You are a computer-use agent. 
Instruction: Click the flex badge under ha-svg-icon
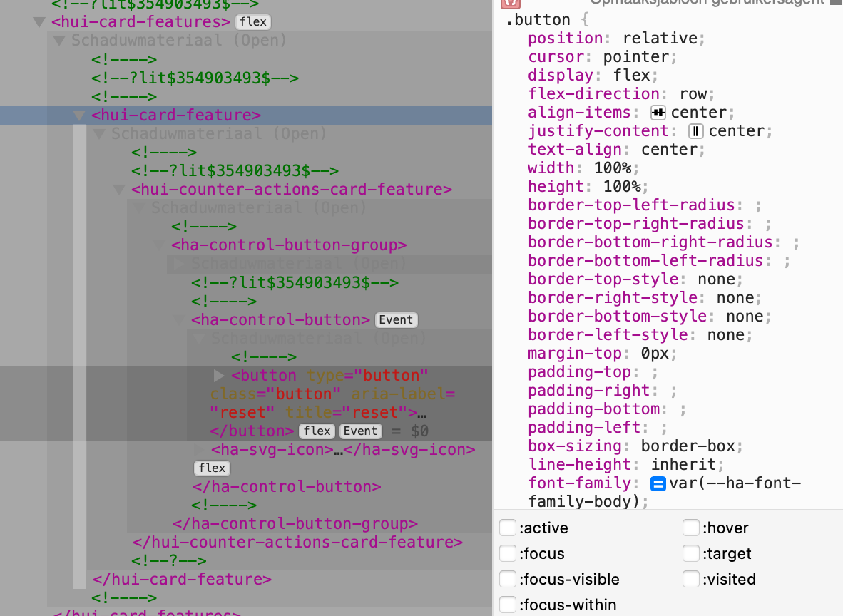point(212,468)
